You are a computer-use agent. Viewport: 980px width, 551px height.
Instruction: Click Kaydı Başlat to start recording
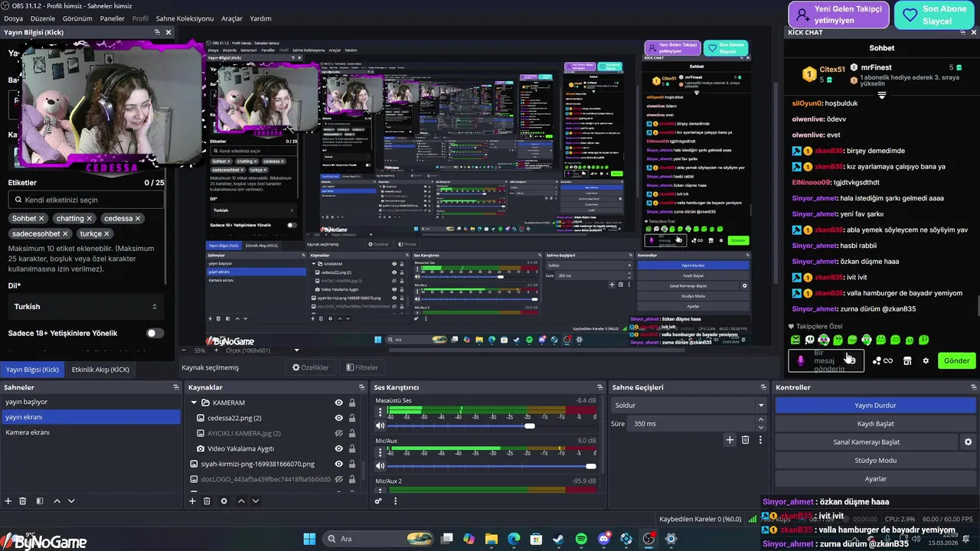[x=875, y=424]
